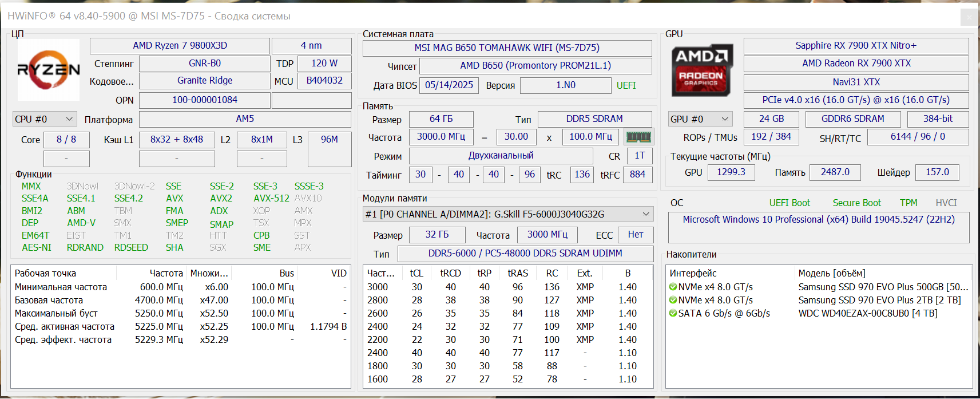Click the Granite Ridge codename field
This screenshot has width=980, height=399.
(204, 81)
